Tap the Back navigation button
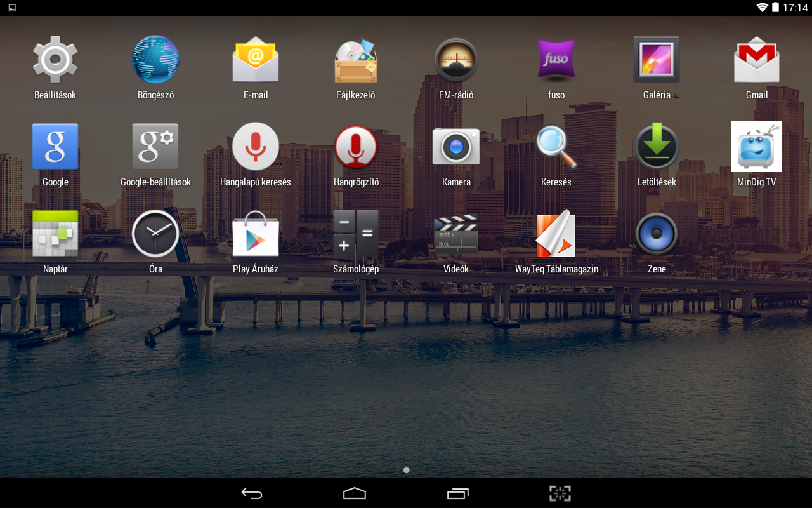Screen dimensions: 812x508 click(252, 493)
